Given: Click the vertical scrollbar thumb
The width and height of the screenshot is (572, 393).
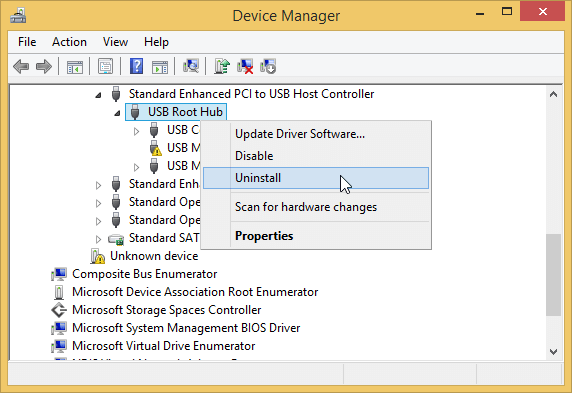Looking at the screenshot, I should 553,275.
